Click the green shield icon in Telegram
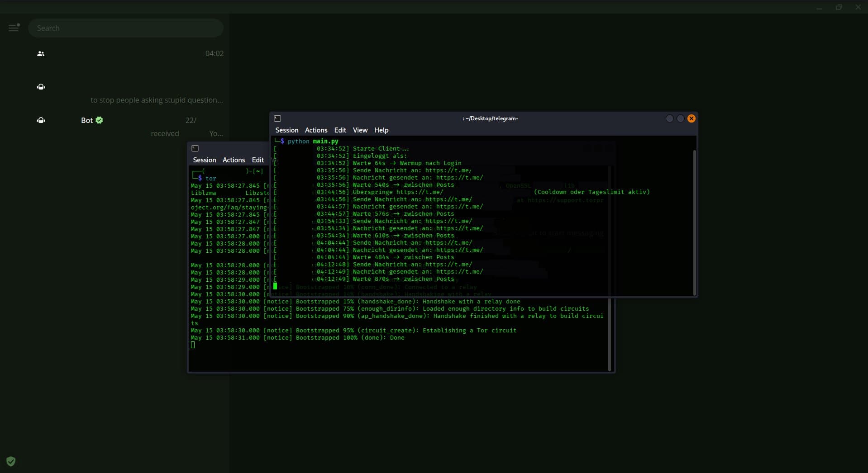This screenshot has width=868, height=473. pos(11,461)
